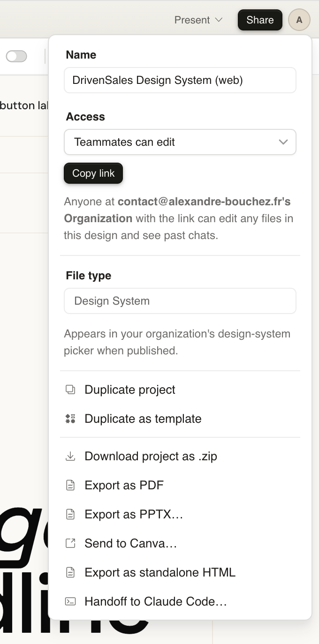
Task: Click the download arrow icon for .zip
Action: [x=70, y=456]
